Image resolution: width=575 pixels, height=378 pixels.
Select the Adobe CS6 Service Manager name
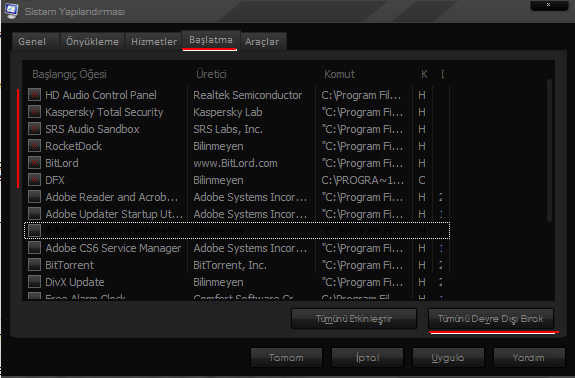click(x=113, y=248)
